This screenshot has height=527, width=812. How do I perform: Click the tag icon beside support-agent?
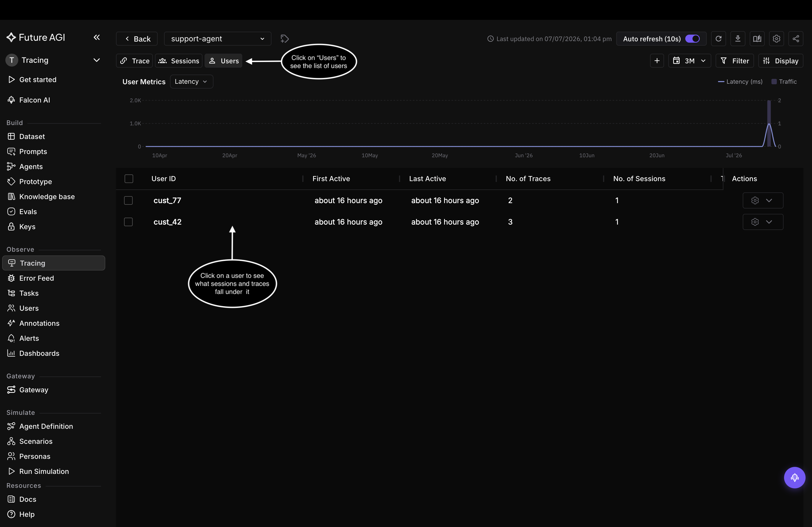[x=285, y=39]
